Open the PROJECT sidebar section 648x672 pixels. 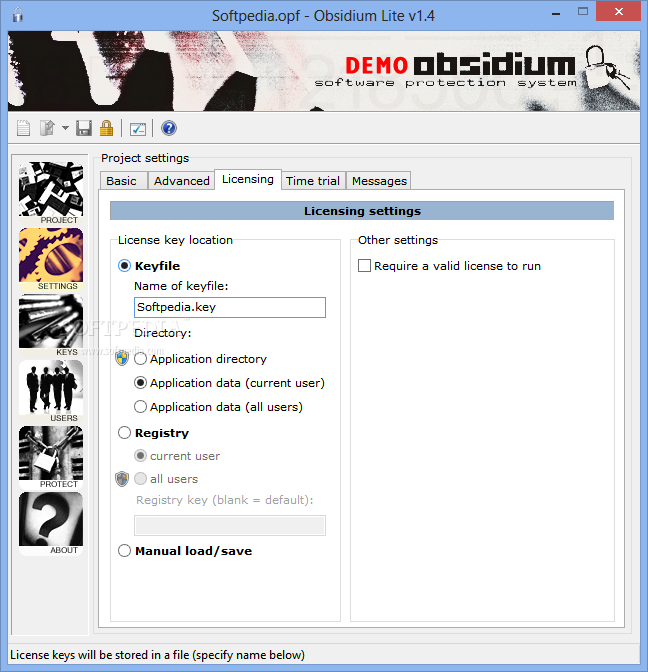[x=51, y=193]
